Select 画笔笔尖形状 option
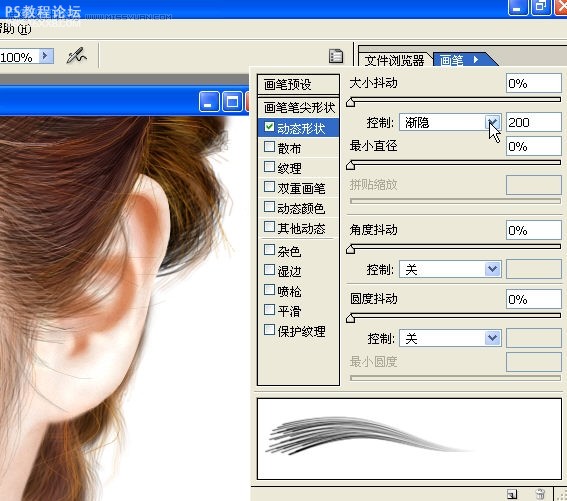The image size is (567, 501). point(298,107)
